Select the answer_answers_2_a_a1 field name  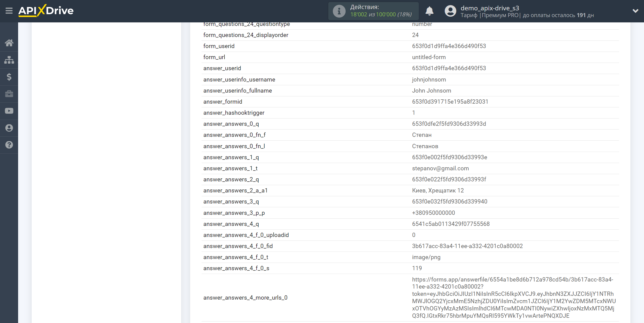click(235, 190)
